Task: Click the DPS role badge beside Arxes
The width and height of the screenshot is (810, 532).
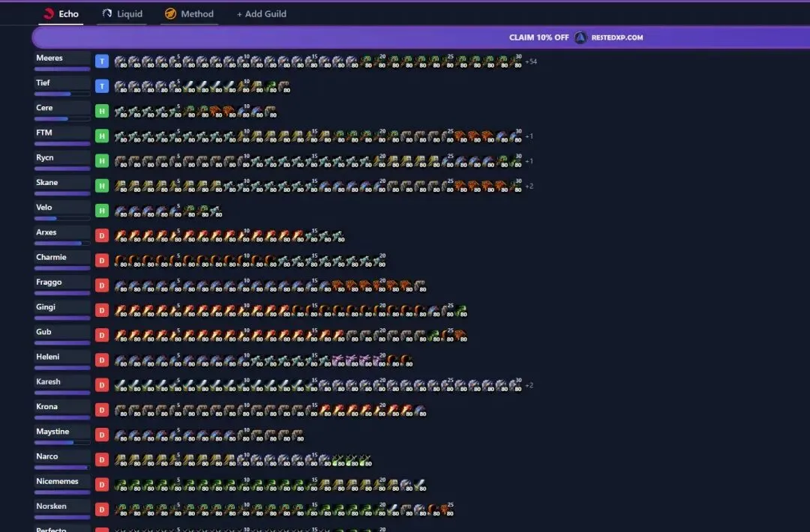Action: pyautogui.click(x=102, y=236)
